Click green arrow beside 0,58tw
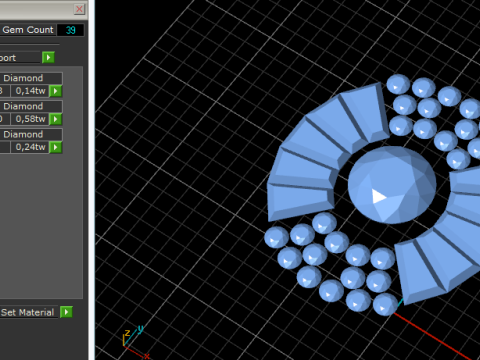This screenshot has width=480, height=360. [56, 119]
